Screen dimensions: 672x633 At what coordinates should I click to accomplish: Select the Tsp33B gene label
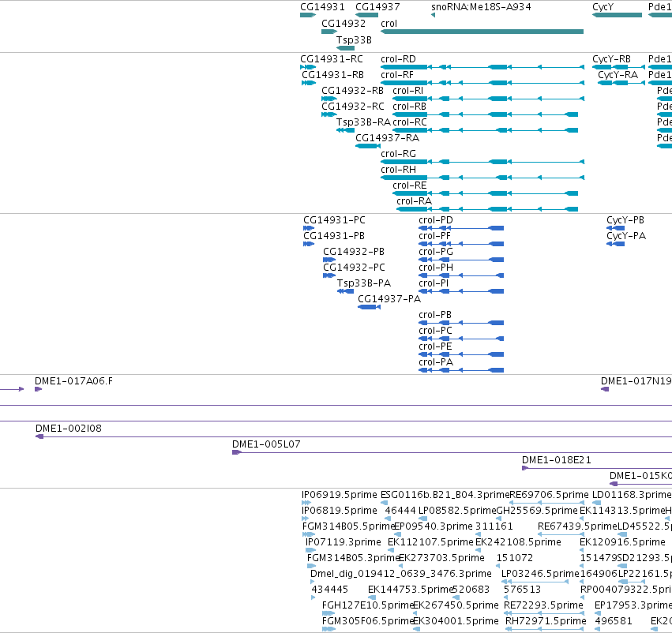click(354, 39)
